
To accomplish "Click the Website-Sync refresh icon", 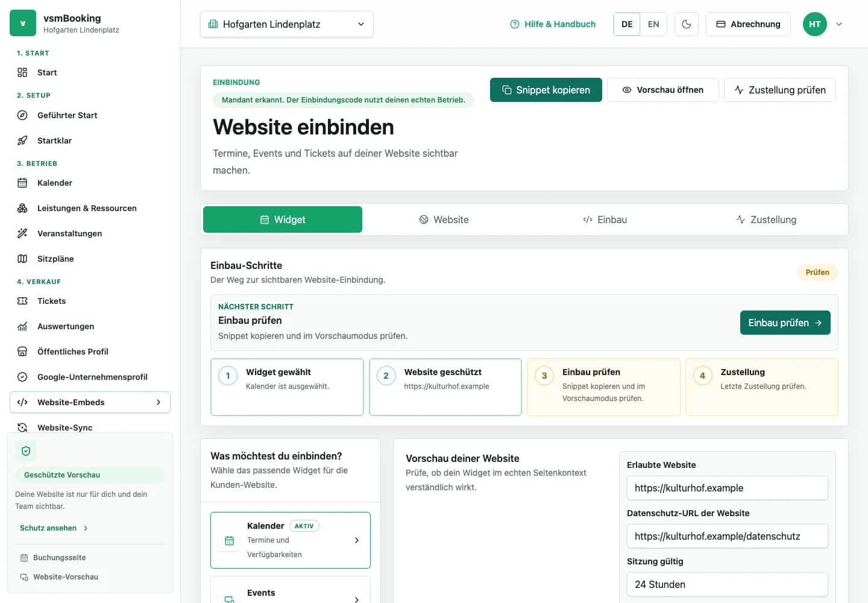I will 22,428.
